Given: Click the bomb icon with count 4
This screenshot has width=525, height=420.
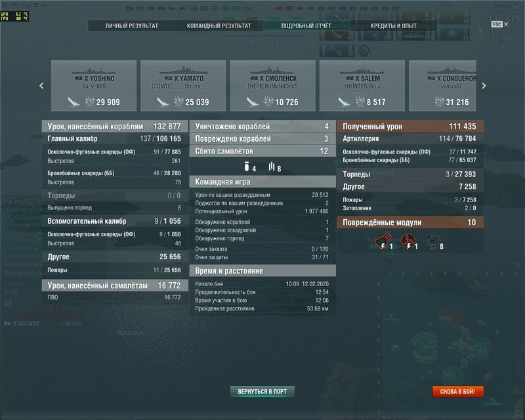Looking at the screenshot, I should pyautogui.click(x=247, y=167).
